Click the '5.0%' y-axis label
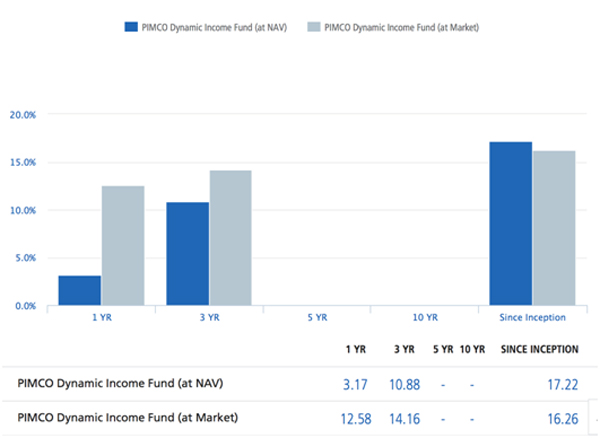Image resolution: width=600 pixels, height=438 pixels. [x=26, y=258]
